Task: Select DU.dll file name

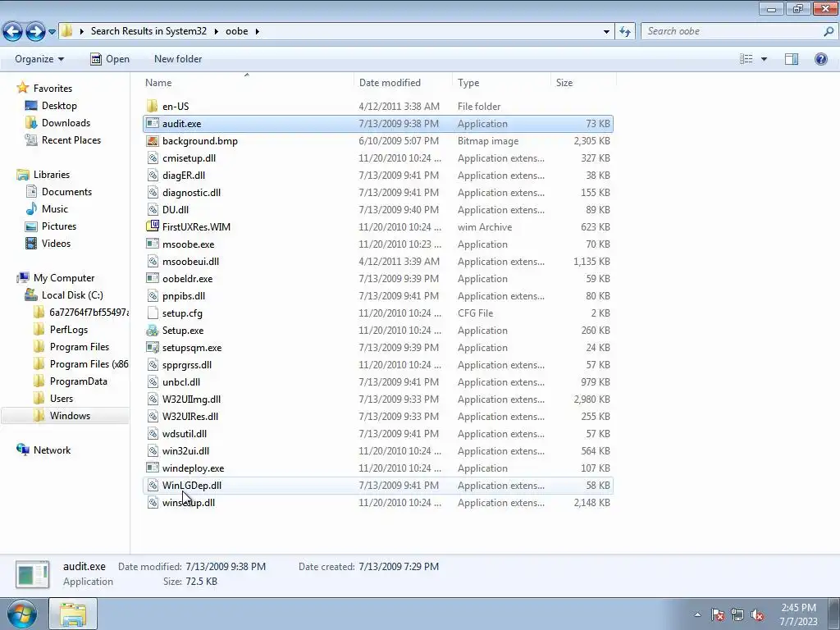Action: [x=176, y=209]
